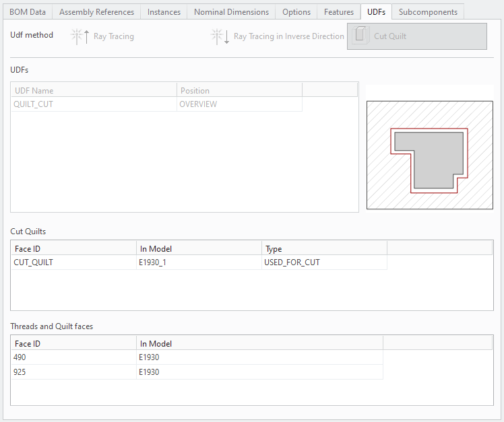Click the OVERVIEW position cell
Viewport: 504px width, 422px height.
[239, 104]
